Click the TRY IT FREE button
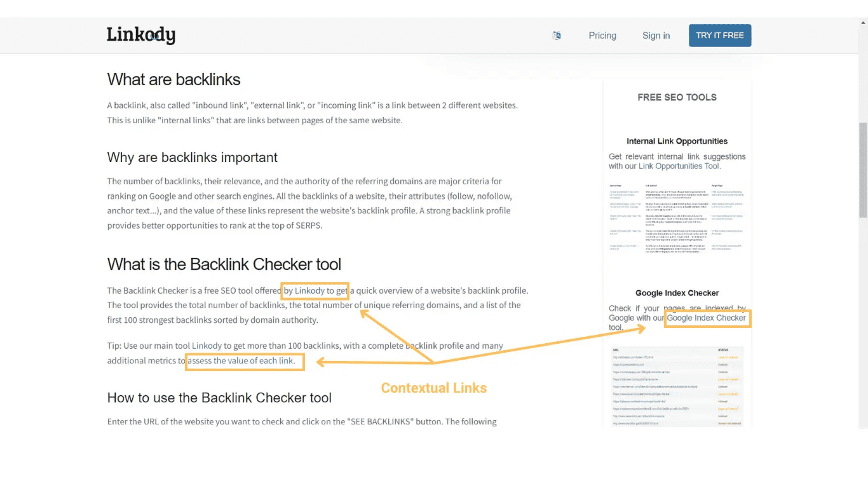868x488 pixels. click(x=719, y=35)
